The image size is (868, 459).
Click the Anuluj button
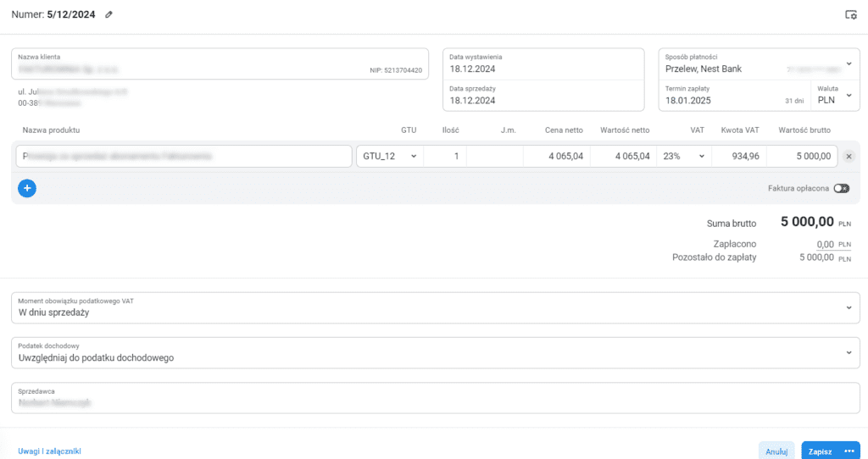776,451
